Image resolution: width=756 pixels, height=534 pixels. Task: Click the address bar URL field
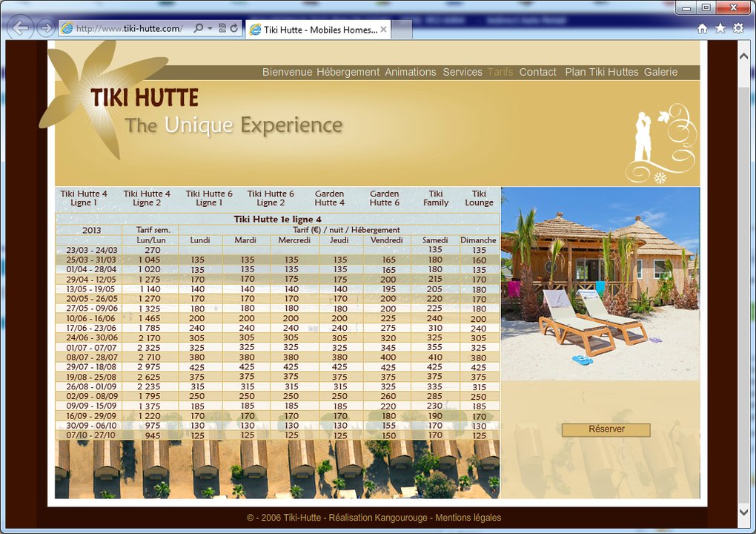129,28
